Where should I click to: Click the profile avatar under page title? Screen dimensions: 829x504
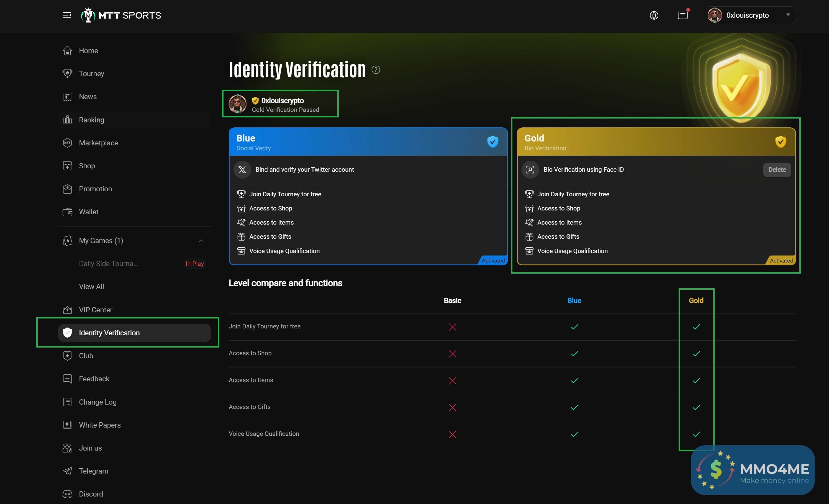point(238,104)
